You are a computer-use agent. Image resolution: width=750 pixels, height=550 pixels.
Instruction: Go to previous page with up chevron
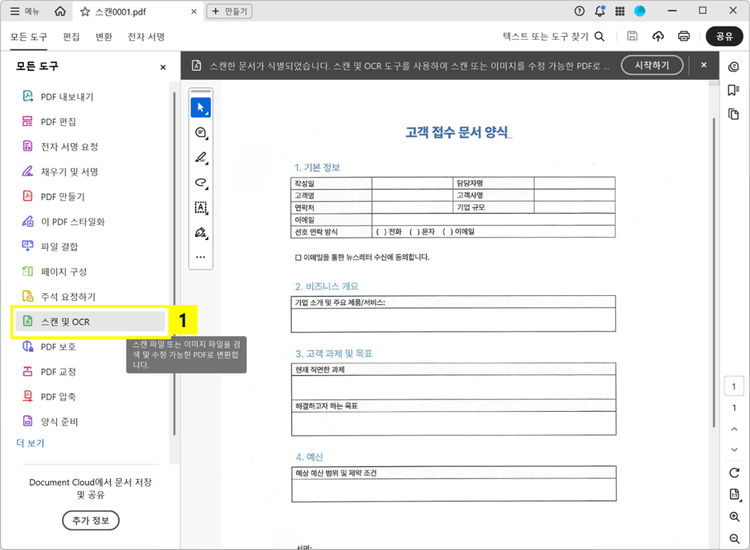pyautogui.click(x=734, y=429)
